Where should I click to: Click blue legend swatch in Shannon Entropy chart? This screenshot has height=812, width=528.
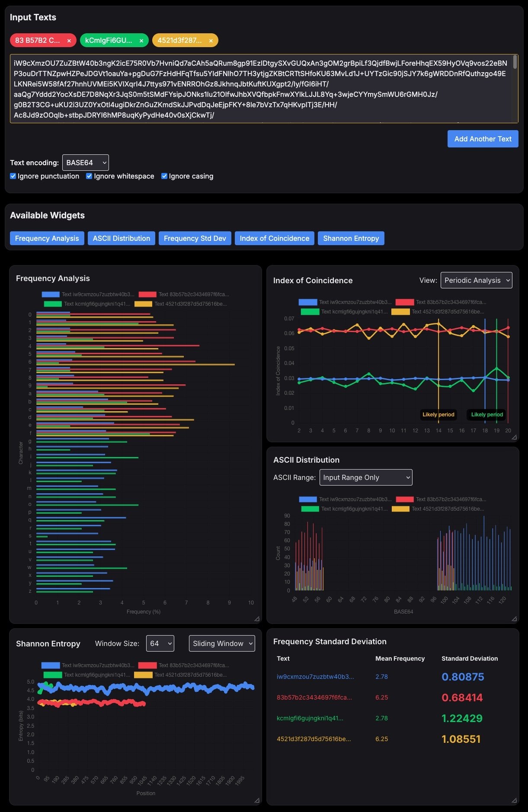[x=51, y=665]
